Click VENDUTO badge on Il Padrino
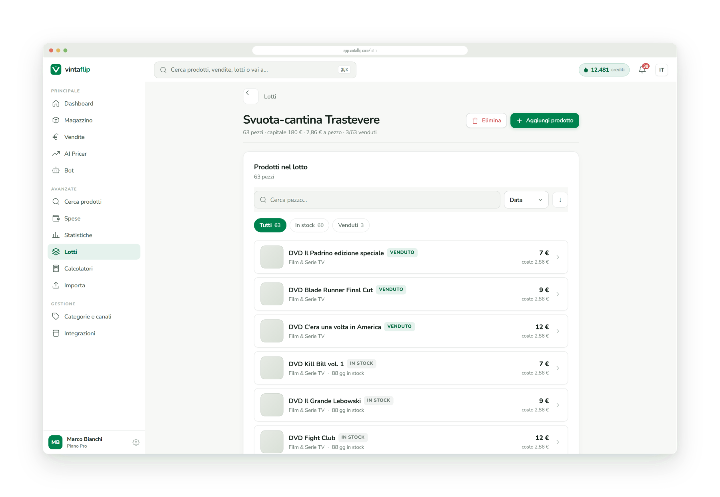 (402, 252)
